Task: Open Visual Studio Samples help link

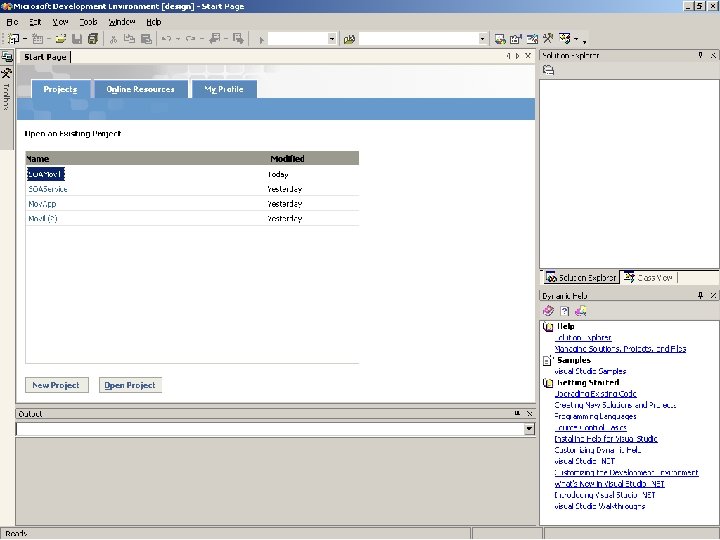Action: (590, 371)
